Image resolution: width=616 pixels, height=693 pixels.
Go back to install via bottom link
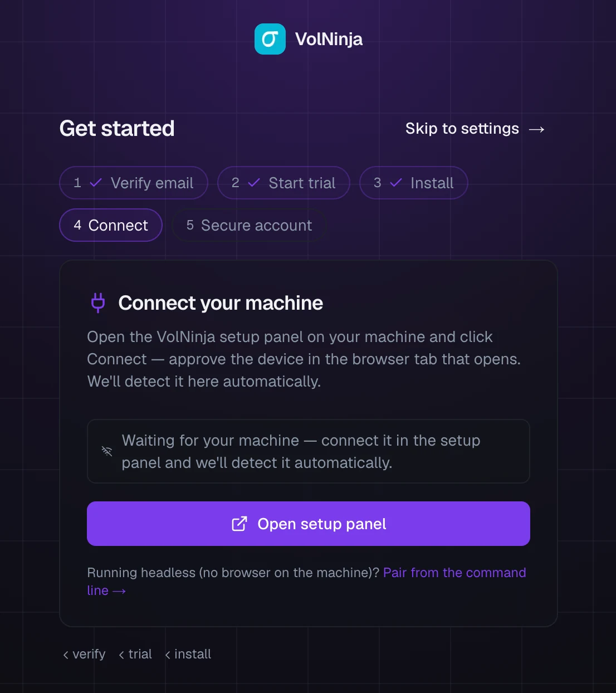[188, 654]
